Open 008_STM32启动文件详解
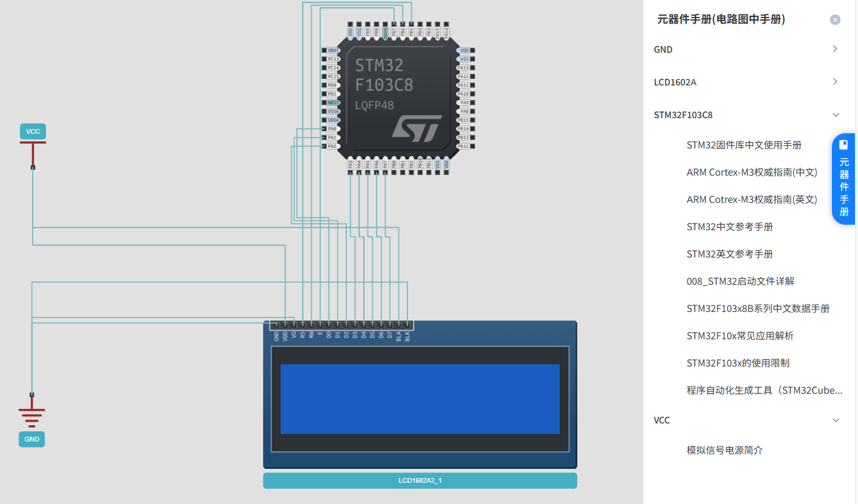 click(x=740, y=281)
